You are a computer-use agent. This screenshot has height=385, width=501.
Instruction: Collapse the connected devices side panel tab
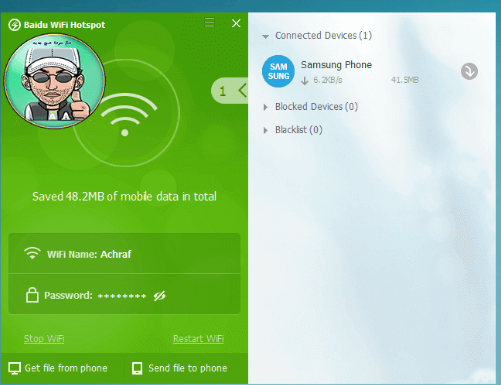tap(230, 91)
